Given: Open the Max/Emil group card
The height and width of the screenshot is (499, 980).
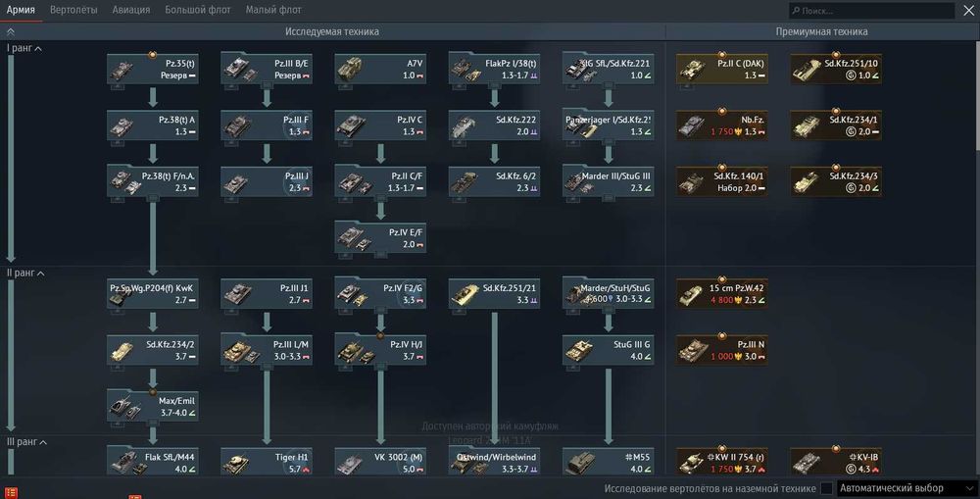Looking at the screenshot, I should [x=153, y=407].
